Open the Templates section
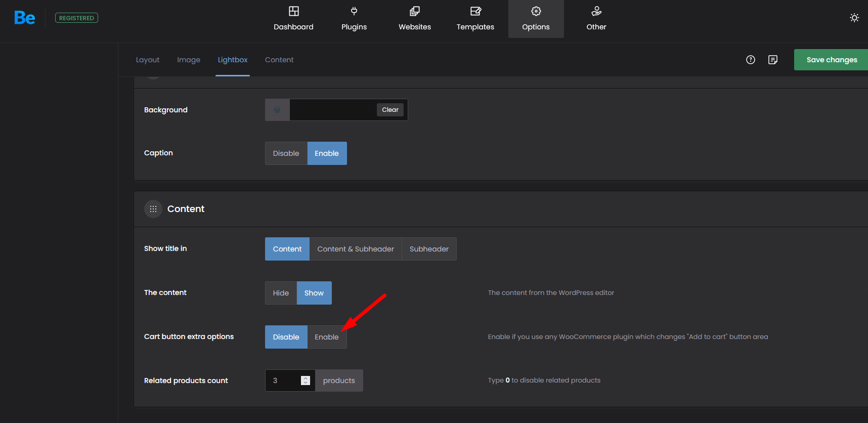The image size is (868, 423). pos(475,19)
